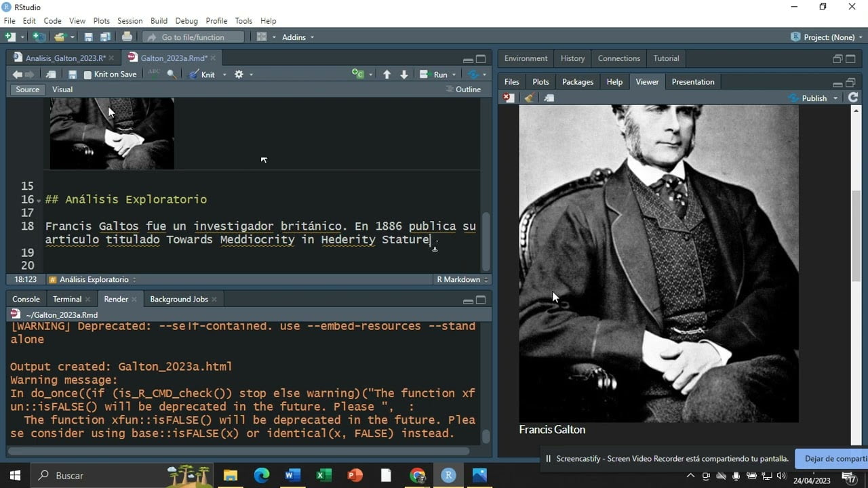Open the R Markdown file type selector

(x=463, y=279)
